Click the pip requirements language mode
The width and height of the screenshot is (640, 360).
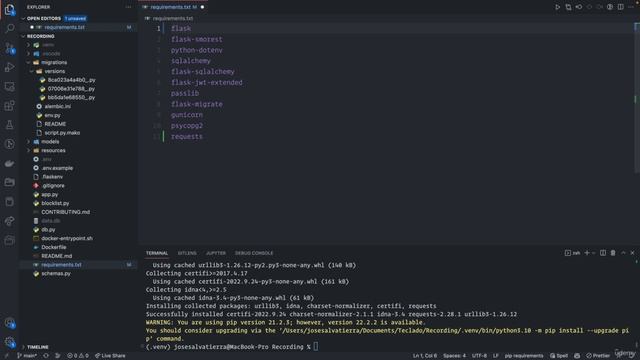coord(524,356)
